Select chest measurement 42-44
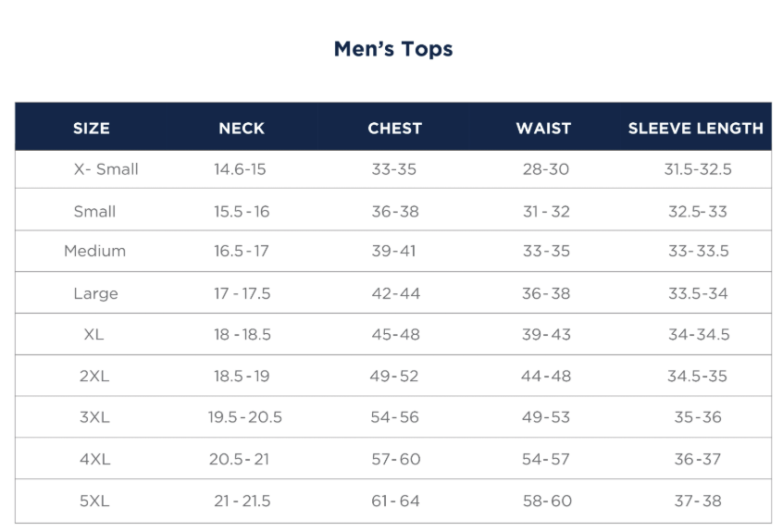The height and width of the screenshot is (532, 783). 395,293
